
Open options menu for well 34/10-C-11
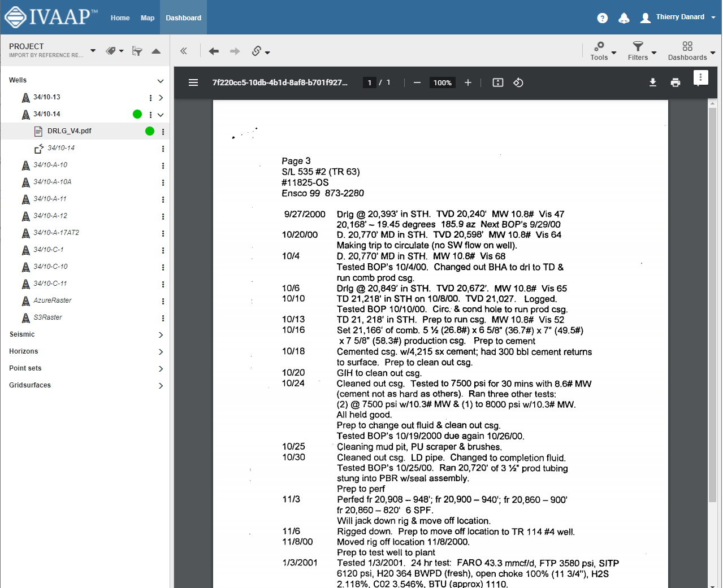click(163, 284)
